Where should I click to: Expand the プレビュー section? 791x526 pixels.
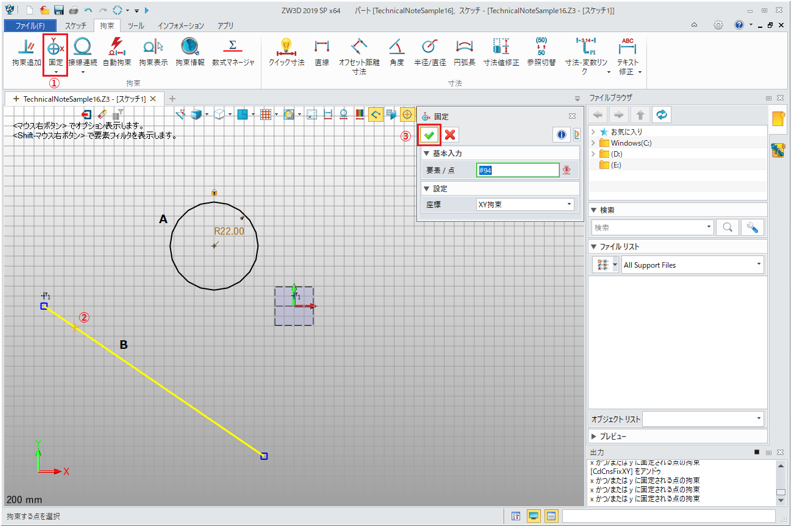[594, 436]
